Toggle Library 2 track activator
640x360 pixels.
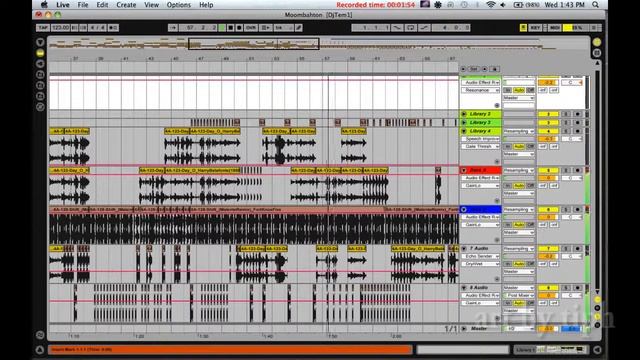pyautogui.click(x=549, y=114)
